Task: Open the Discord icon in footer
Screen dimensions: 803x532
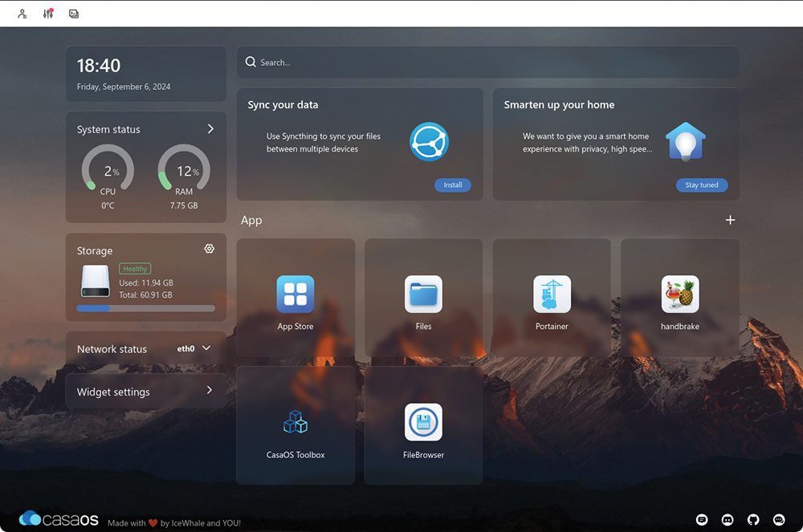Action: pyautogui.click(x=728, y=520)
